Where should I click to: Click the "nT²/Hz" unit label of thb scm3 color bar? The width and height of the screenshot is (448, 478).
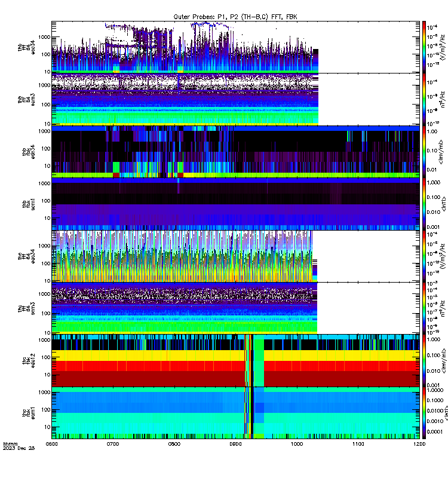click(x=443, y=99)
